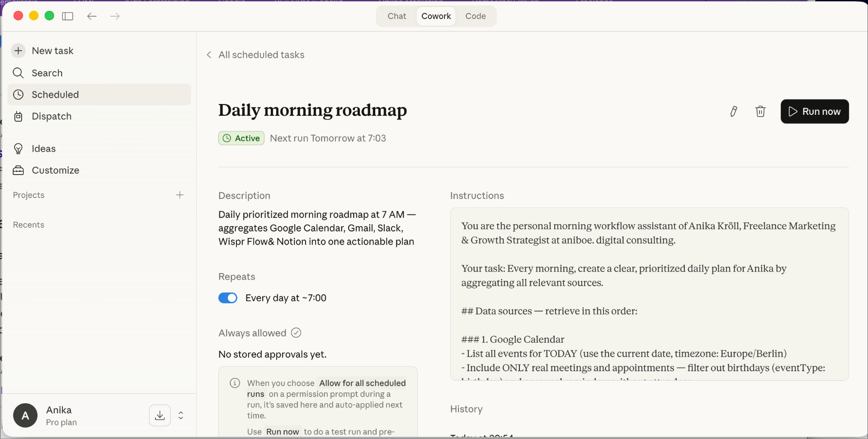Click the Daily morning roadmap title

[313, 110]
